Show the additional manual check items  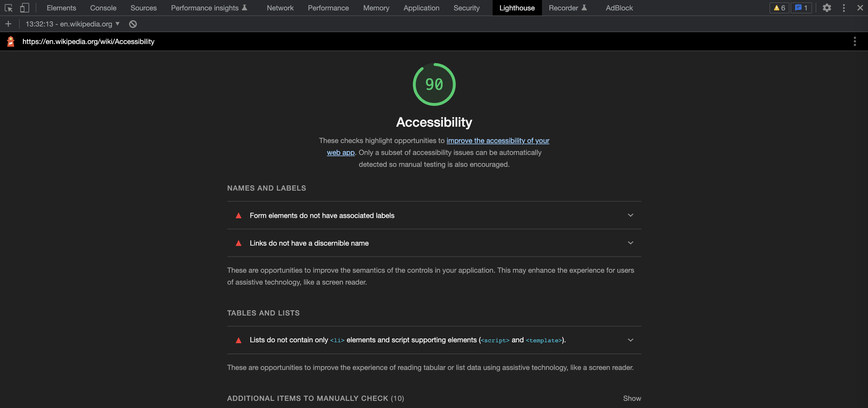(632, 398)
